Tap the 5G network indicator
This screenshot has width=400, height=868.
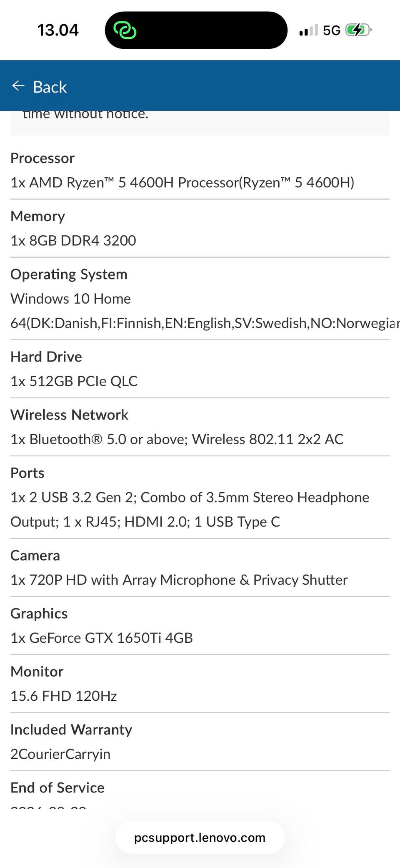332,30
